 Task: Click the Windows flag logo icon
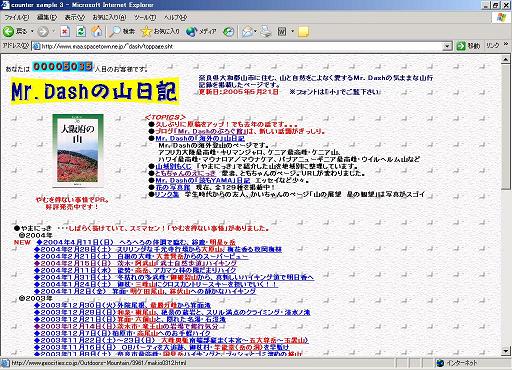point(501,18)
